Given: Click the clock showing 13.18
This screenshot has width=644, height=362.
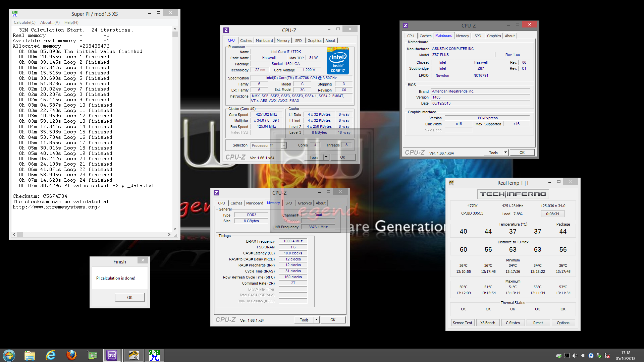Looking at the screenshot, I should point(626,353).
